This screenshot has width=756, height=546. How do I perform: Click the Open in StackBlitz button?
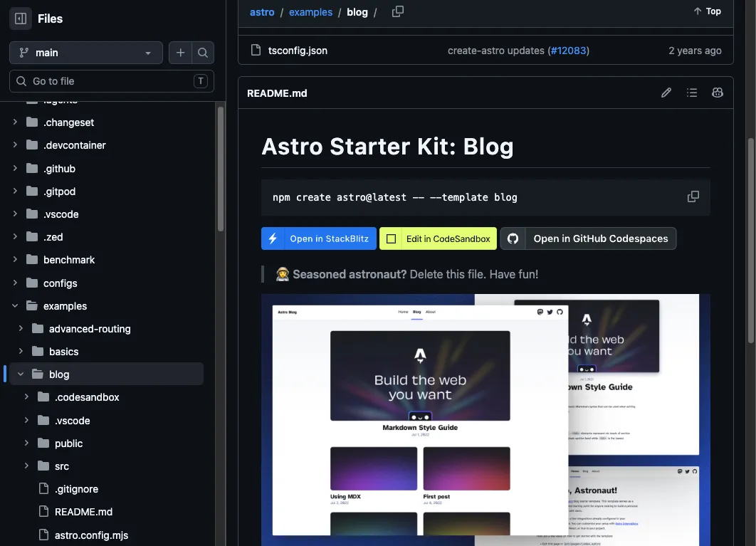coord(319,238)
